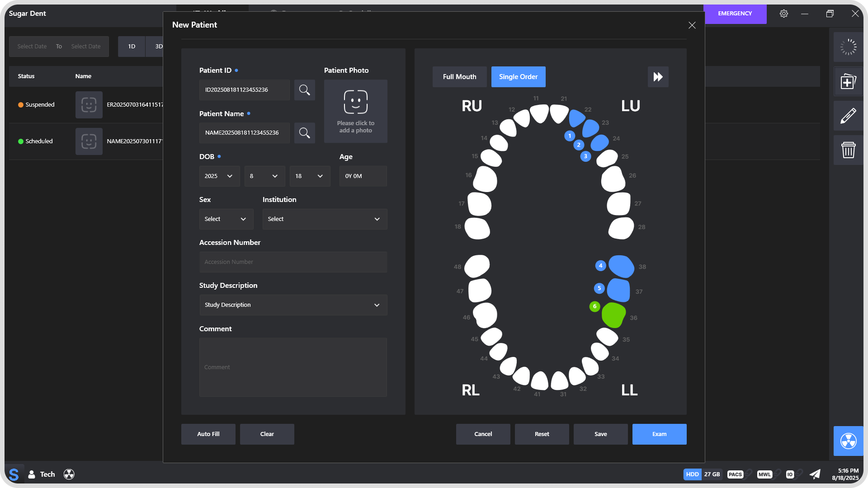Click the Status column header
The image size is (868, 488).
coord(26,76)
